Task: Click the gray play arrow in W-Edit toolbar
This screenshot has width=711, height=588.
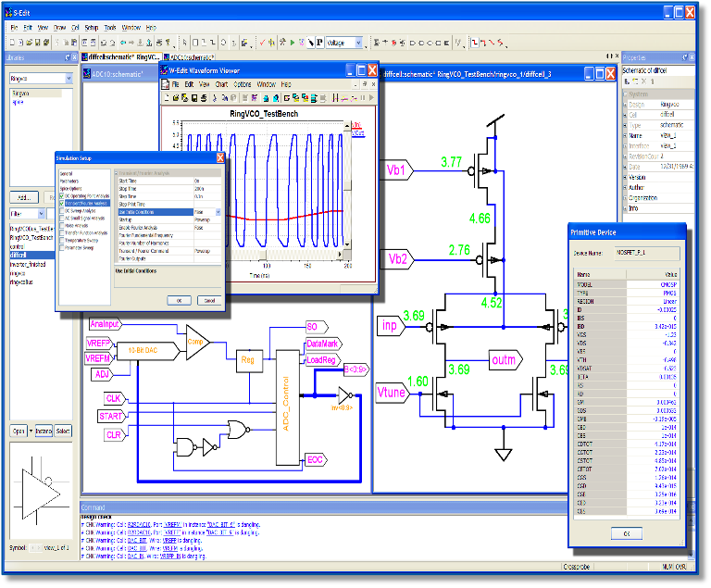Action: (371, 97)
